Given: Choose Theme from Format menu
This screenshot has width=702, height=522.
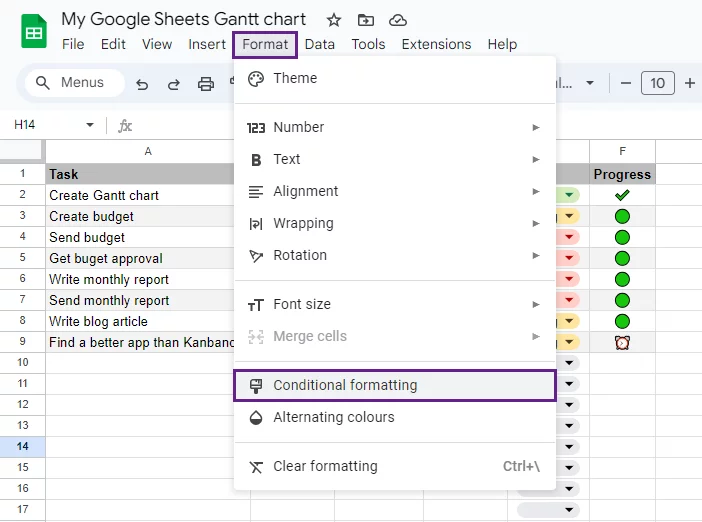Looking at the screenshot, I should pos(395,78).
